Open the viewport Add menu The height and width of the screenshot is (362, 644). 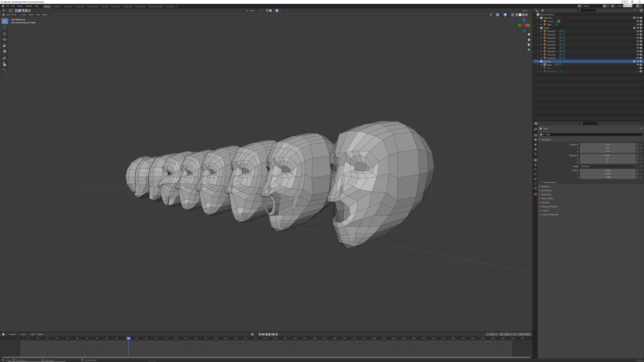[x=38, y=15]
